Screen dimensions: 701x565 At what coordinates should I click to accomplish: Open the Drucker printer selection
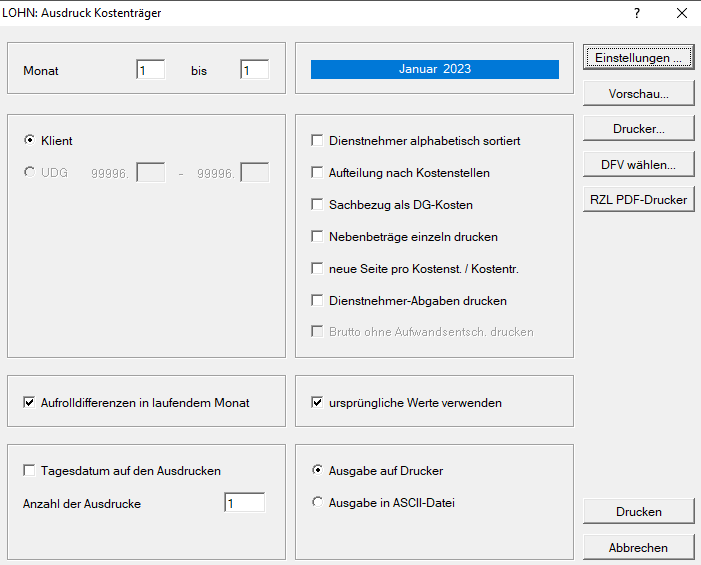(x=638, y=129)
